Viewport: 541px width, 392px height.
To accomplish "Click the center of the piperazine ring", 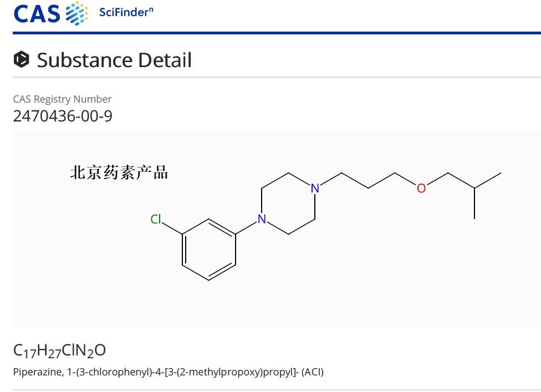I will [x=288, y=204].
